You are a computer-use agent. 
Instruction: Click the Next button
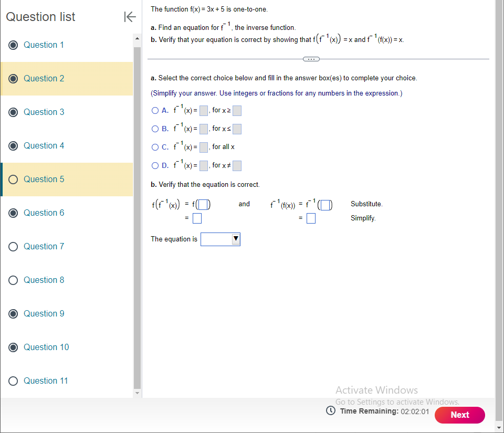[459, 415]
